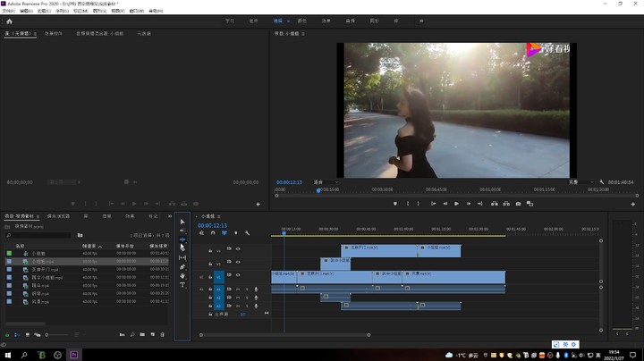This screenshot has height=361, width=644.
Task: Select the Ripple Edit tool
Action: [182, 239]
